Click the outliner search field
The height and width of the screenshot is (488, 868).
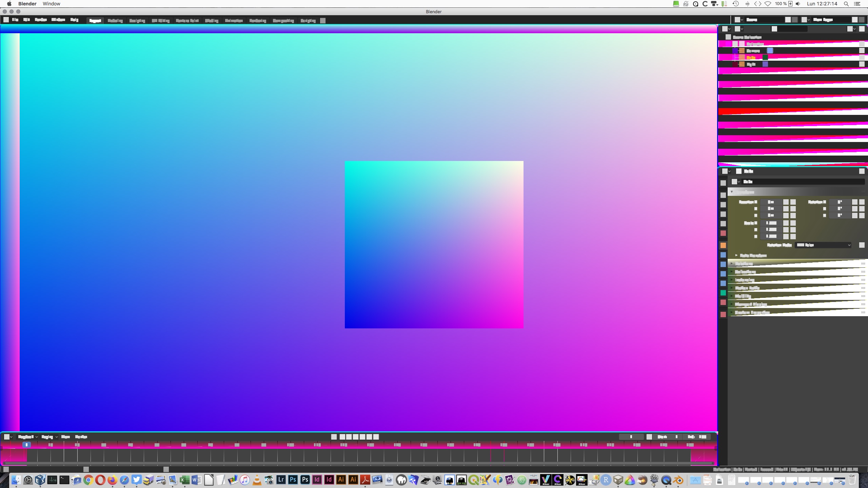click(790, 29)
